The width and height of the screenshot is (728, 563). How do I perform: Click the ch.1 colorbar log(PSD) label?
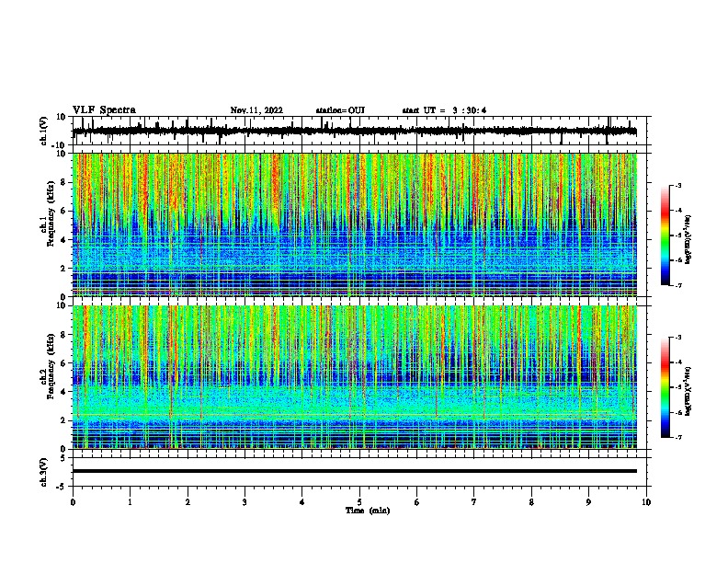point(688,239)
